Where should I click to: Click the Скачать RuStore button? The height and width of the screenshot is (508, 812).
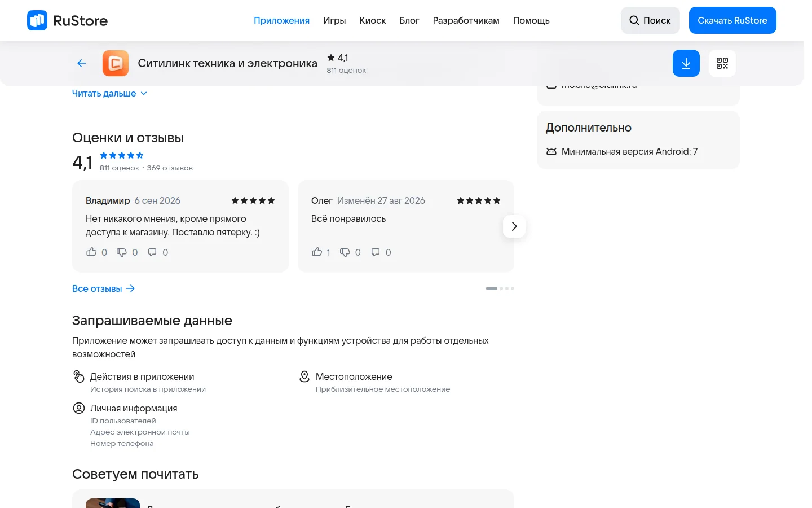[732, 20]
